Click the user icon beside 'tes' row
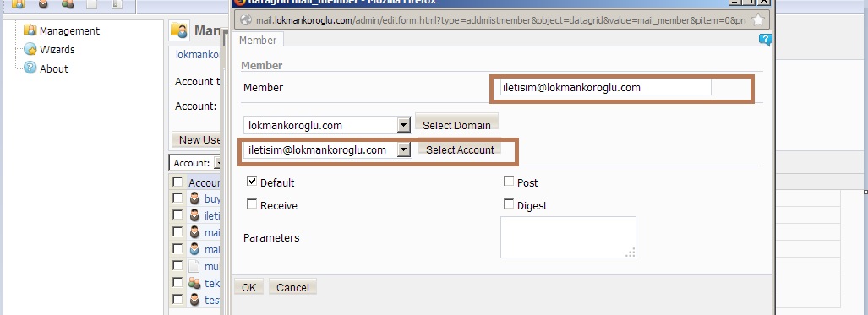 click(x=194, y=300)
